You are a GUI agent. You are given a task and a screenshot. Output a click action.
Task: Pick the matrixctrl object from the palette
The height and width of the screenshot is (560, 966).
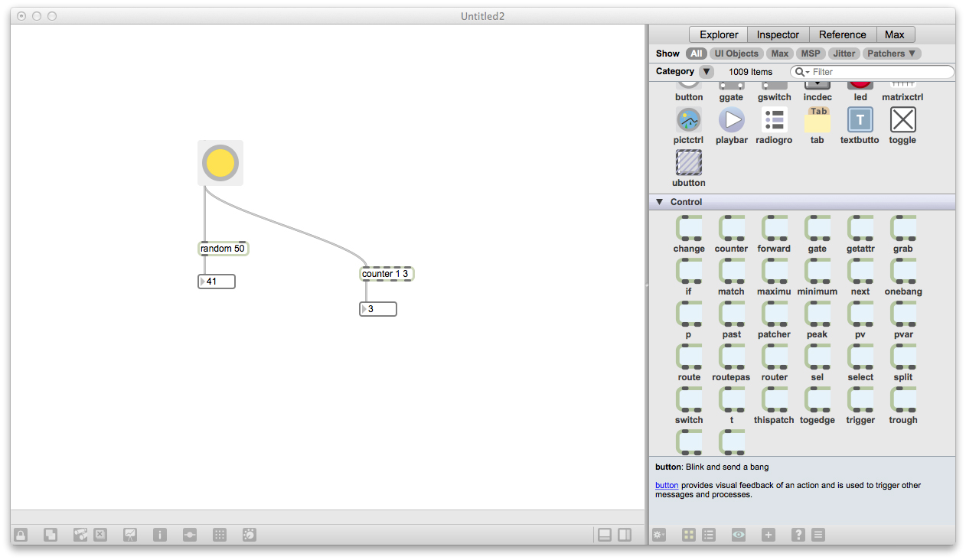[x=902, y=84]
